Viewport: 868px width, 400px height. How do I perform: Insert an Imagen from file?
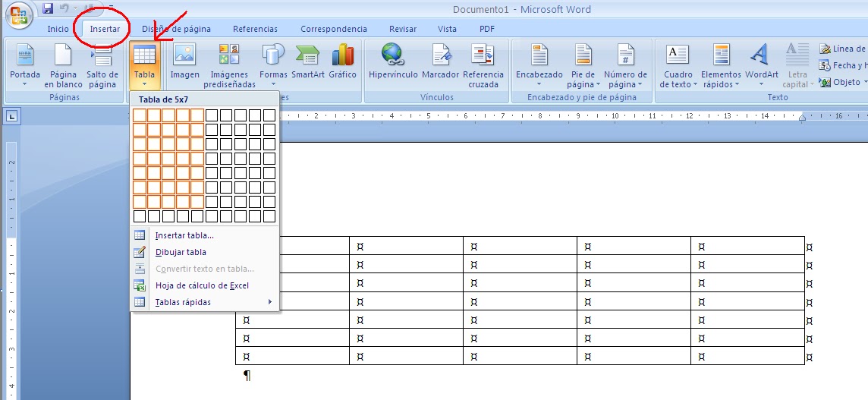184,62
